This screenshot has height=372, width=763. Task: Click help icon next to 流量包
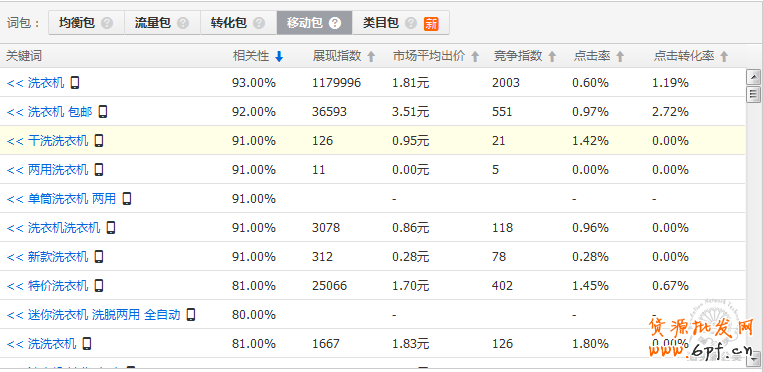point(182,23)
